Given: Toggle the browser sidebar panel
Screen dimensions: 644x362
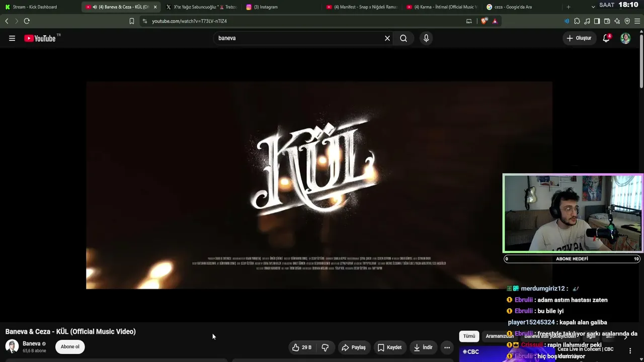Looking at the screenshot, I should [597, 21].
